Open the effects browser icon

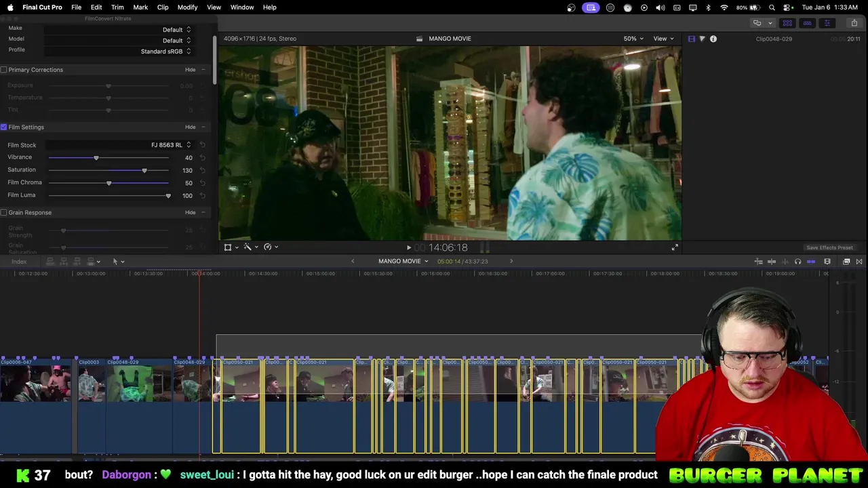tap(846, 262)
